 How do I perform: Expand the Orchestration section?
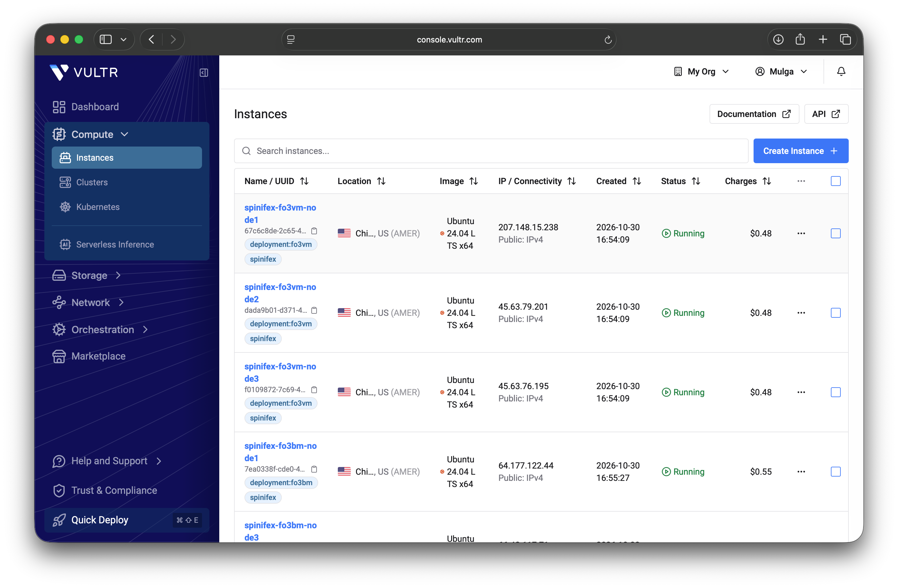(100, 329)
